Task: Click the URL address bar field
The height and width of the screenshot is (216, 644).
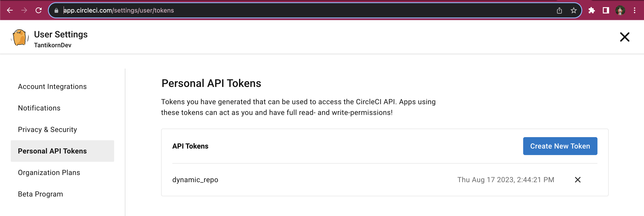Action: pos(307,11)
